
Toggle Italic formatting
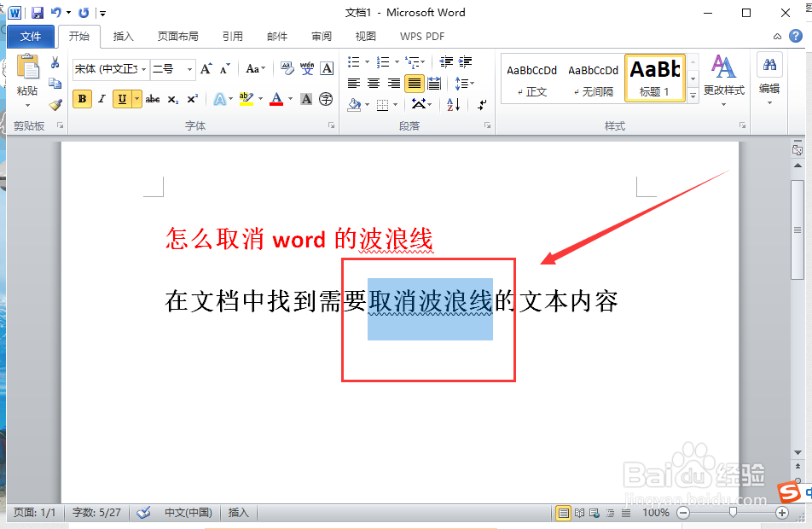tap(102, 99)
